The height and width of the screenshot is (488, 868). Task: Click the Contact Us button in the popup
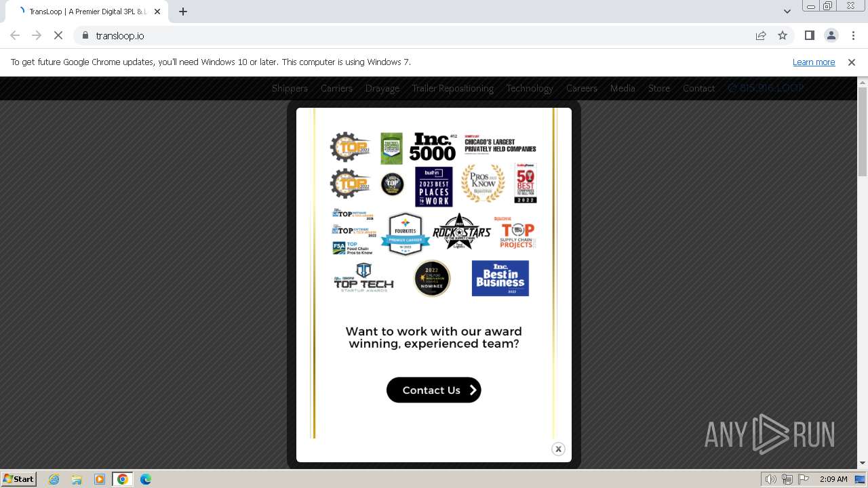tap(434, 390)
